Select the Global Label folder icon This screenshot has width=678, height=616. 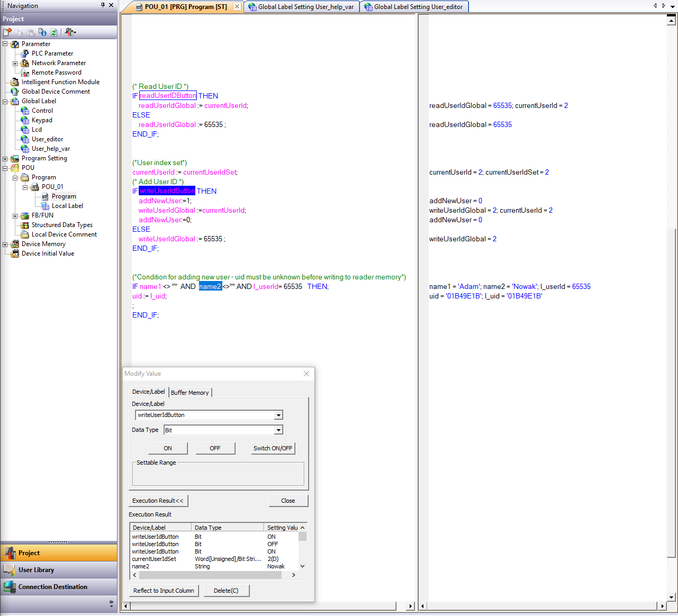point(15,101)
